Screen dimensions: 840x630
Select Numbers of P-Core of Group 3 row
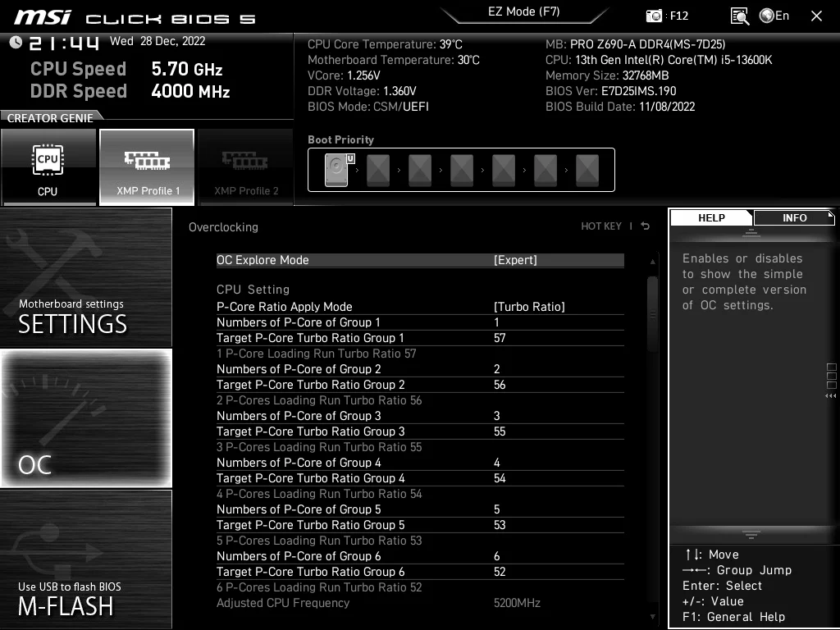420,416
